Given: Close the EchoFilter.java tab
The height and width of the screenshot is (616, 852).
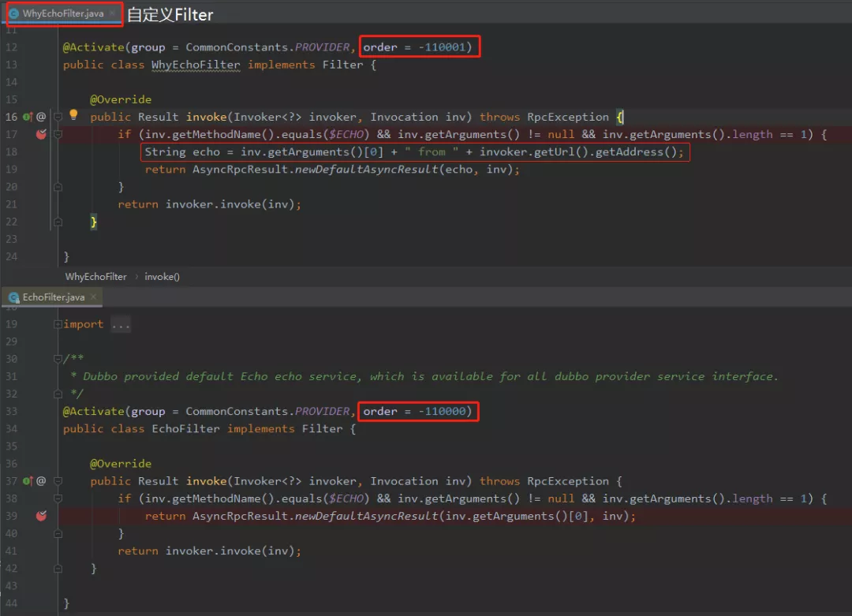Looking at the screenshot, I should click(93, 297).
